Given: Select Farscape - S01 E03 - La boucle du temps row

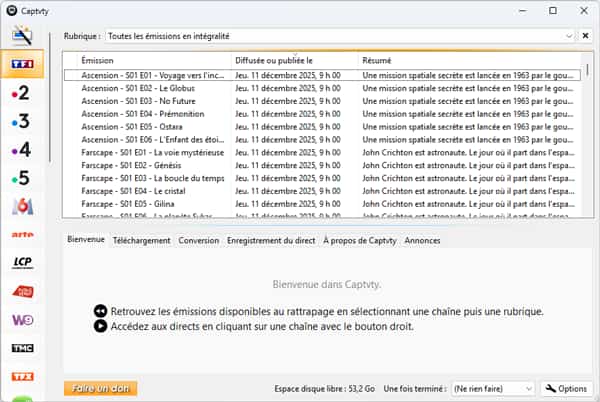Looking at the screenshot, I should coord(322,178).
